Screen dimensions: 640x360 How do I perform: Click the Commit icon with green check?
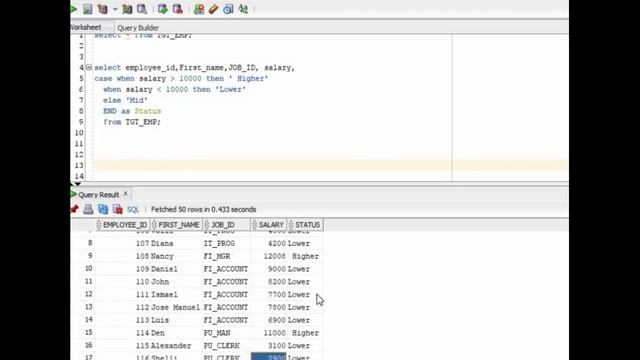pos(162,9)
